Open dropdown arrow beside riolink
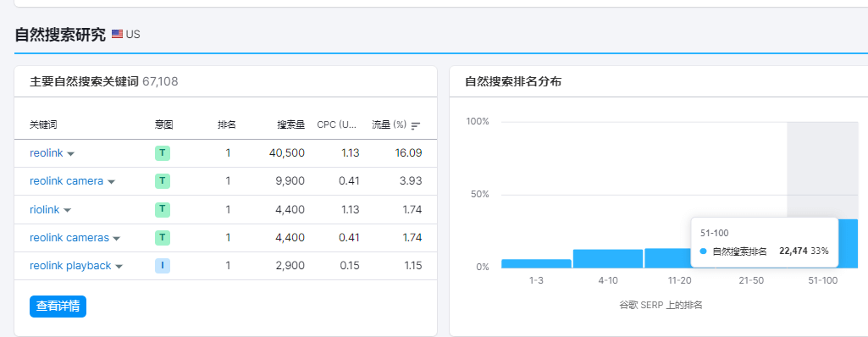 pyautogui.click(x=68, y=211)
